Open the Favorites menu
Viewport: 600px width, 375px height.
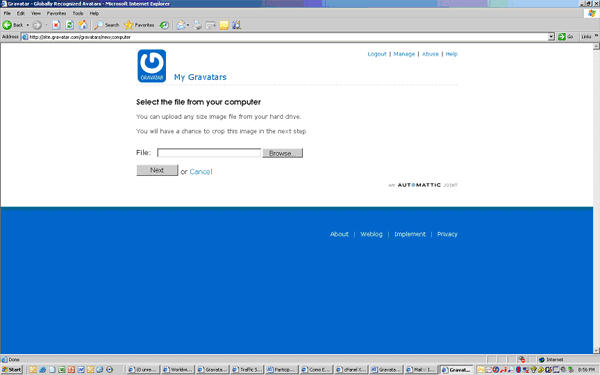[57, 13]
